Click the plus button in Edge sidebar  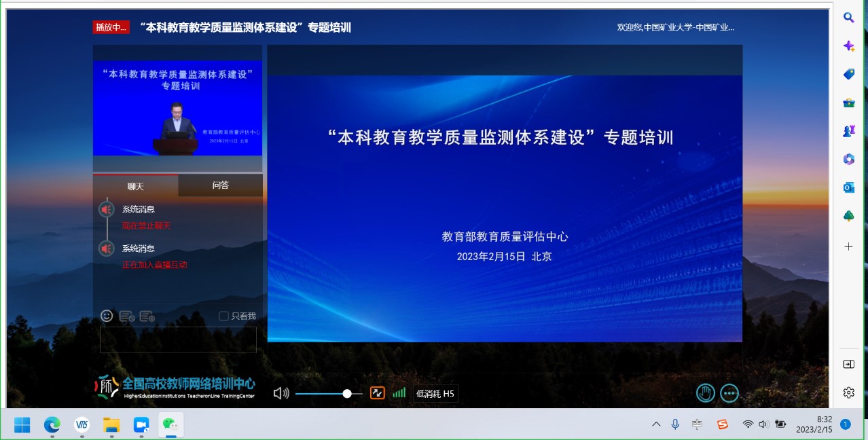[x=848, y=246]
